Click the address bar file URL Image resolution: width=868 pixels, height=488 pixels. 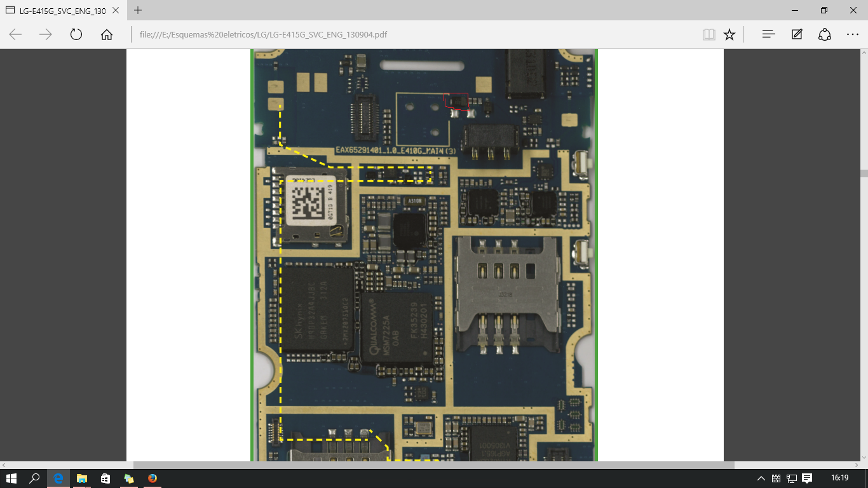pyautogui.click(x=263, y=34)
